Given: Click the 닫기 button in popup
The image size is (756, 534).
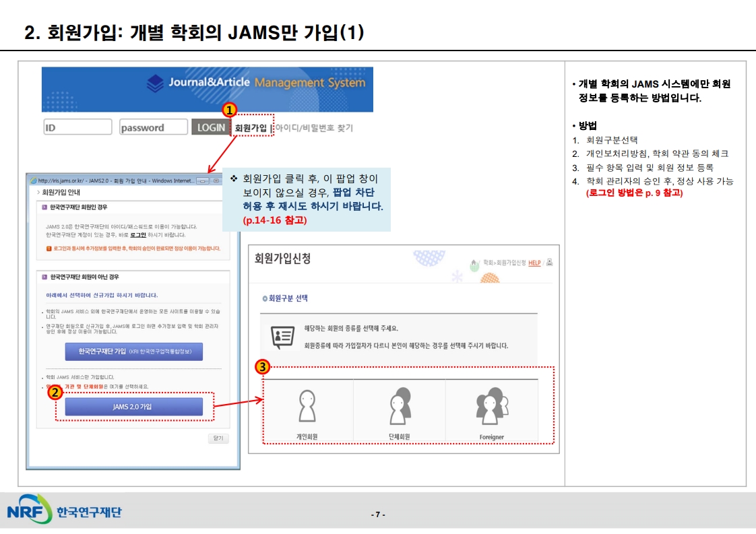Looking at the screenshot, I should tap(218, 438).
